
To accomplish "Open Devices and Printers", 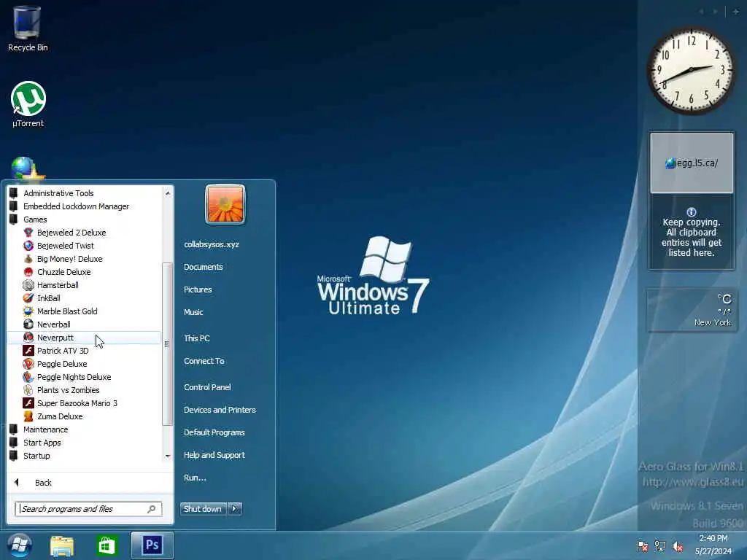I will coord(220,410).
